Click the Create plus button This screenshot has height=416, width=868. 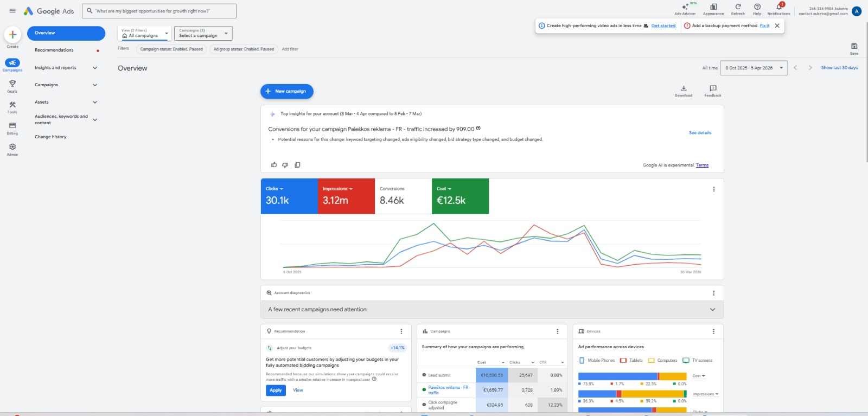tap(12, 35)
